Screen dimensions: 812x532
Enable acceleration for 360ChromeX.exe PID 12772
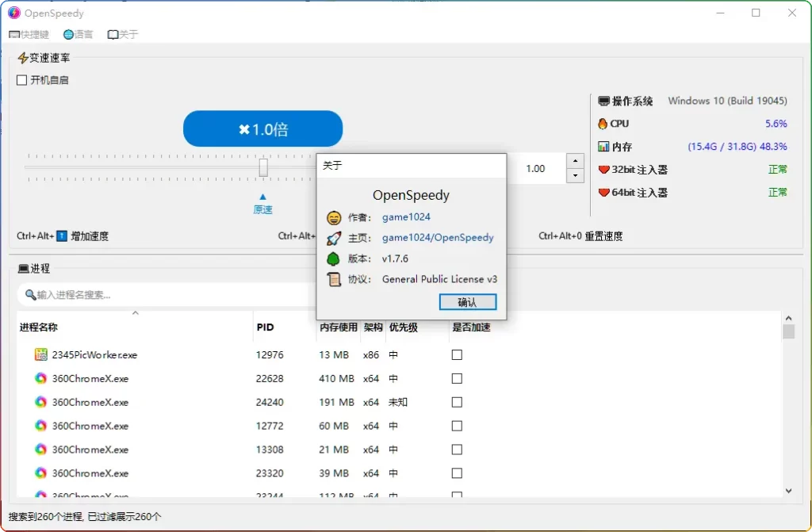coord(457,426)
